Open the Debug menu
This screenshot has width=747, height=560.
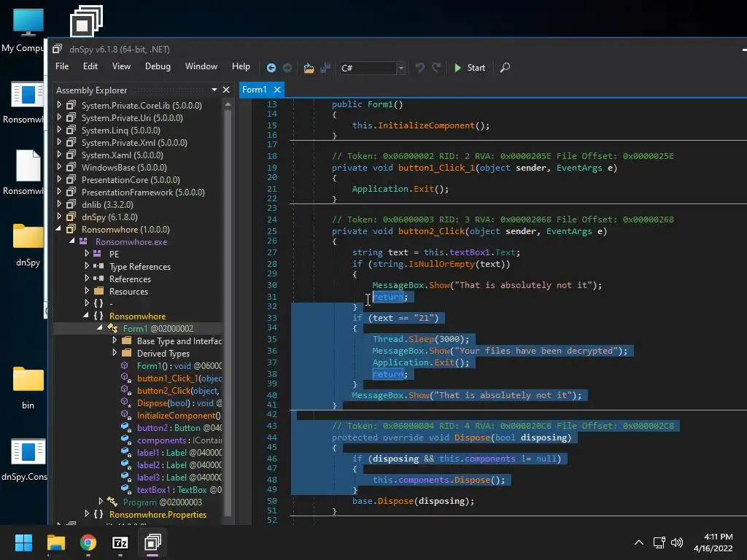point(158,66)
